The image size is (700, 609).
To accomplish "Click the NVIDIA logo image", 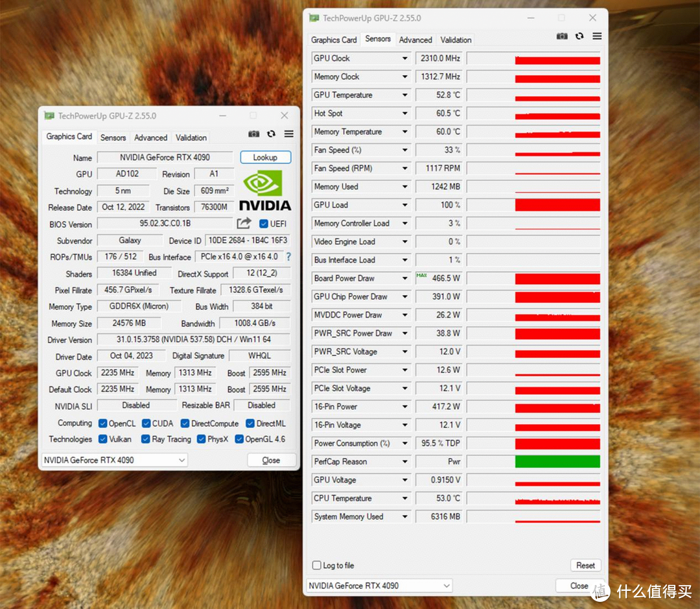I will 265,191.
